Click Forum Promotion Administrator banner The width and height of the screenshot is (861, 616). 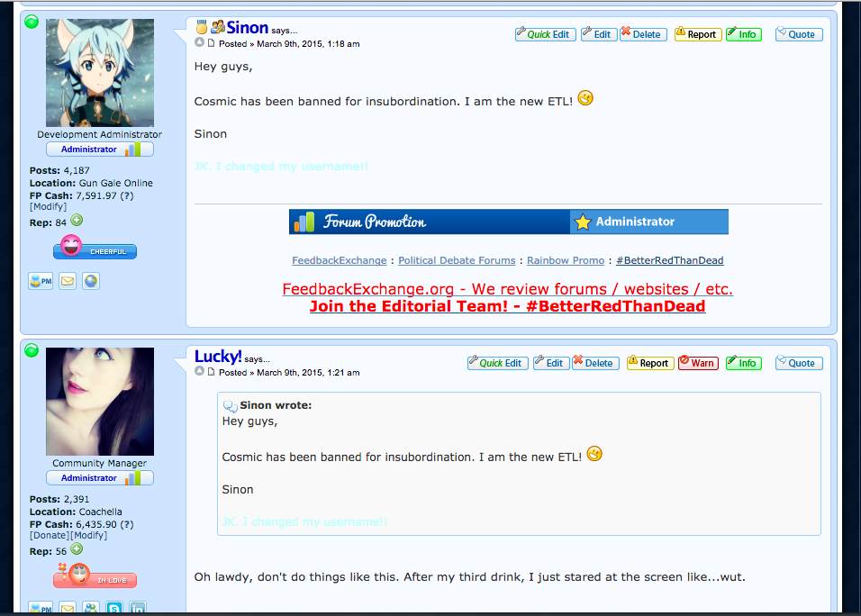509,222
